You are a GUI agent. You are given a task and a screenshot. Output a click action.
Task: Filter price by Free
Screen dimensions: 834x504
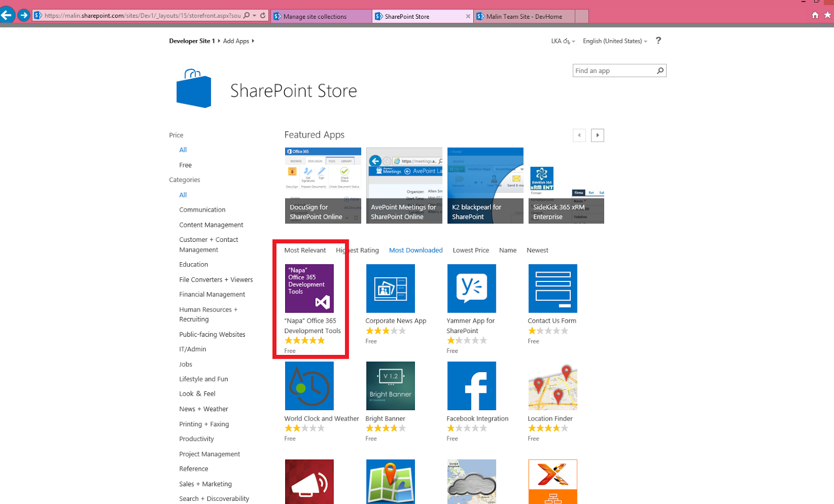[186, 165]
